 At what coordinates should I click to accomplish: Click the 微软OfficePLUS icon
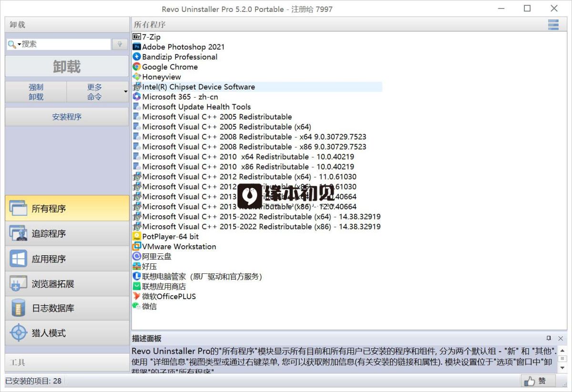point(137,296)
